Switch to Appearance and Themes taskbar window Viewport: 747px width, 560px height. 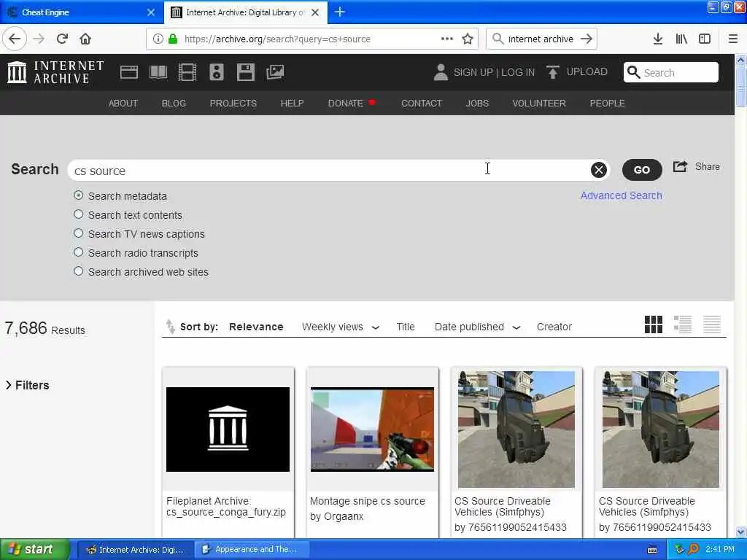tap(252, 550)
